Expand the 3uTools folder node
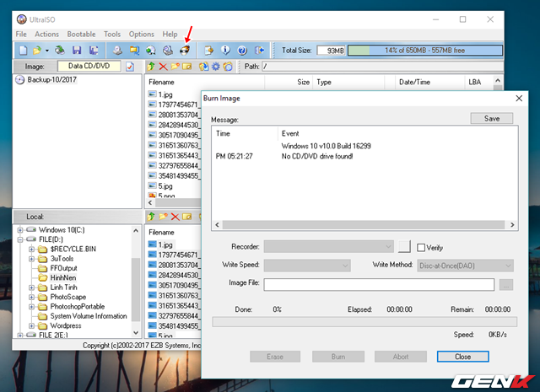 31,259
